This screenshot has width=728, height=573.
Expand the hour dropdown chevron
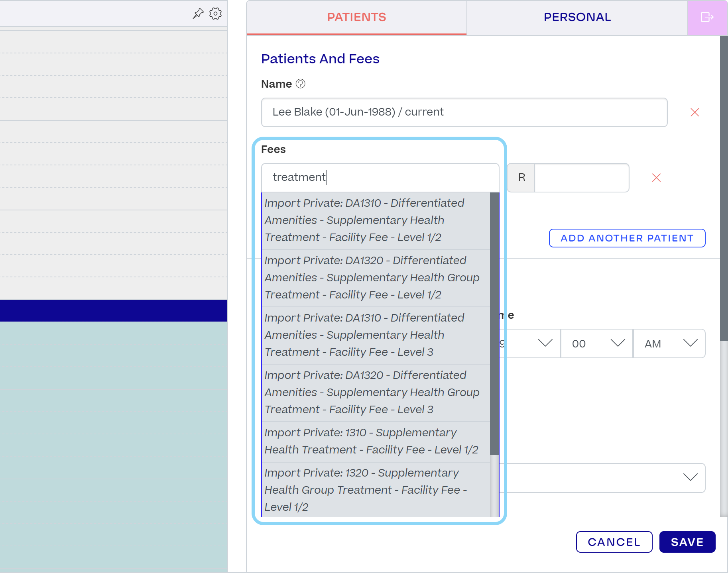click(x=545, y=343)
